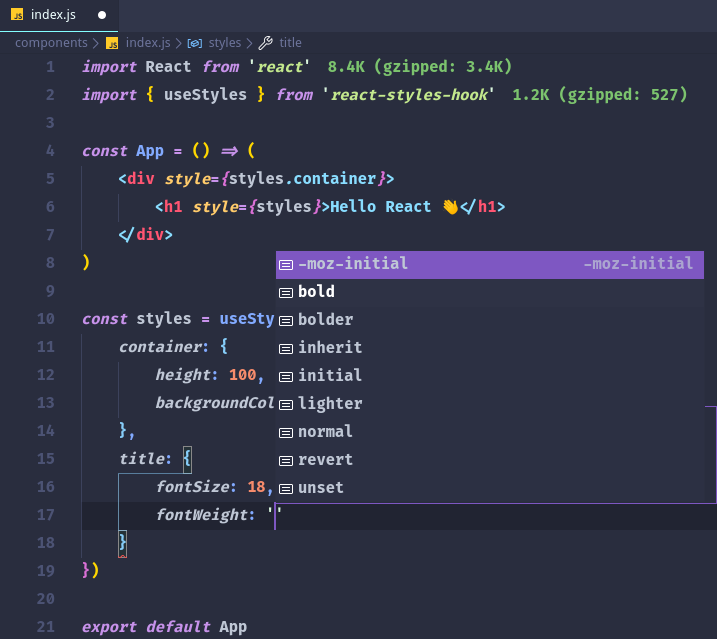The height and width of the screenshot is (639, 717).
Task: Click the Hello React heading text
Action: [x=380, y=207]
